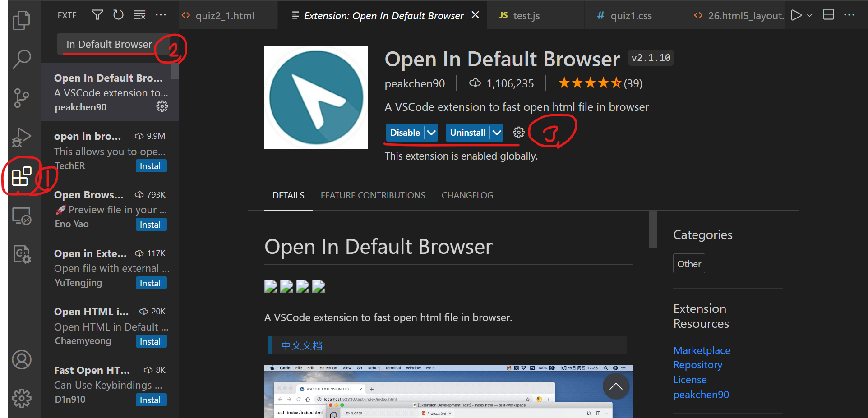The image size is (868, 418).
Task: Select the Open HTML i... extension entry
Action: (110, 326)
